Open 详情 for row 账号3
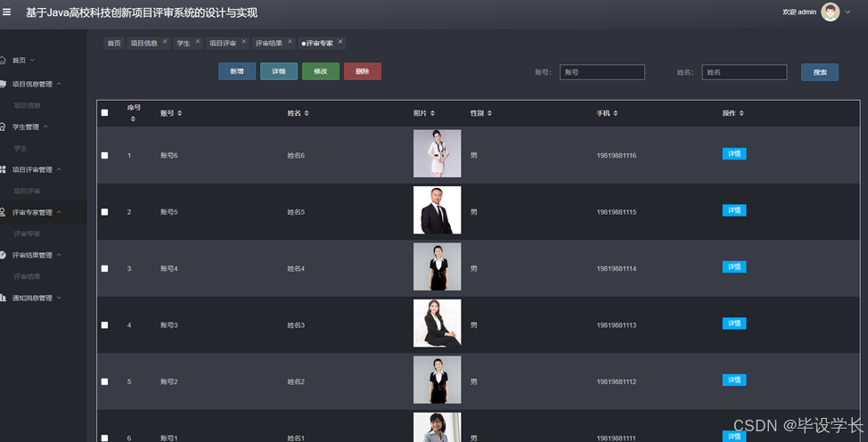 [734, 323]
